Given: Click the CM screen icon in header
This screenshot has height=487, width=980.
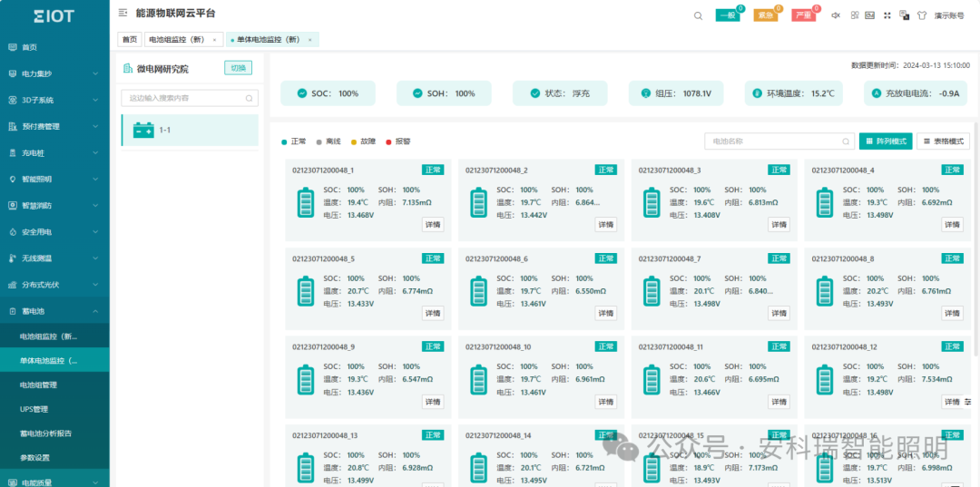Looking at the screenshot, I should [x=869, y=15].
